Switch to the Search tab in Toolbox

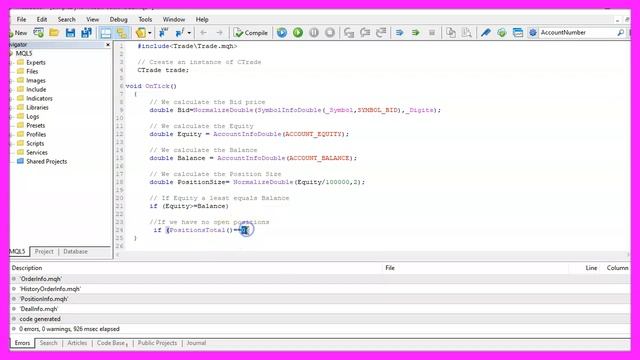pyautogui.click(x=49, y=343)
